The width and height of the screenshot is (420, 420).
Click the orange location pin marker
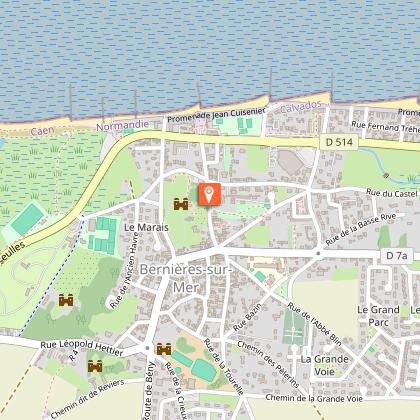[209, 194]
